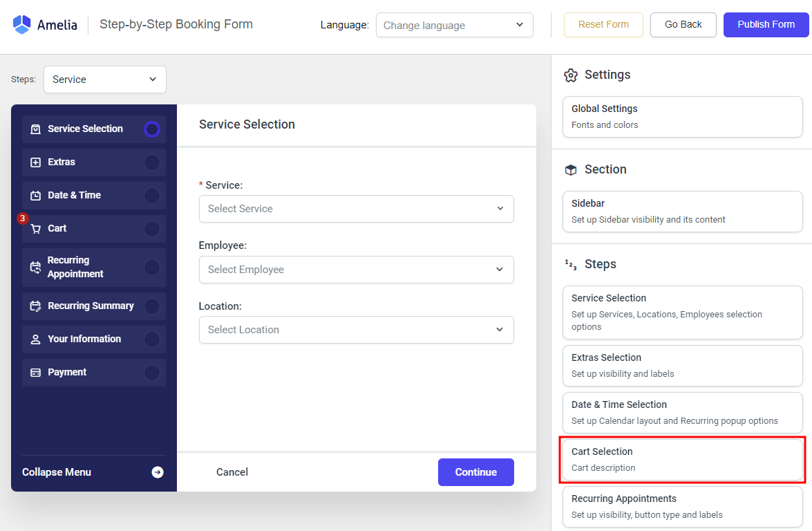Viewport: 812px width, 531px height.
Task: Click the Settings gear icon
Action: (x=571, y=75)
